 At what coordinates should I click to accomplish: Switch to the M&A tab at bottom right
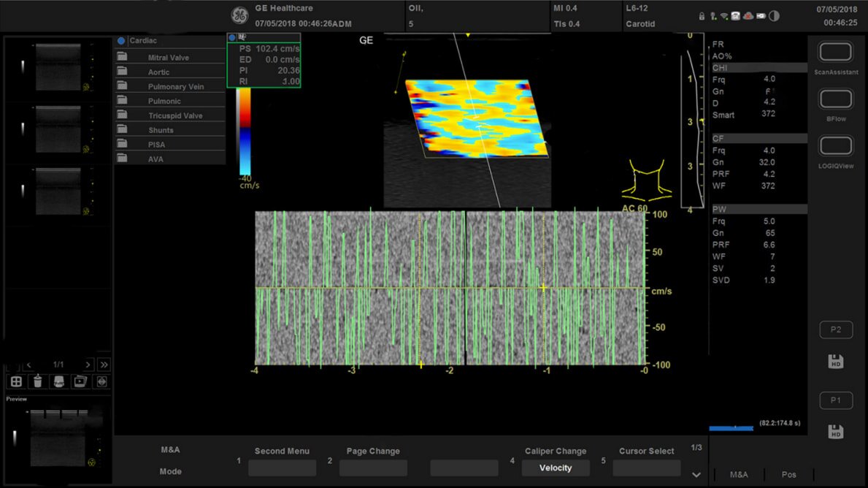[x=739, y=475]
